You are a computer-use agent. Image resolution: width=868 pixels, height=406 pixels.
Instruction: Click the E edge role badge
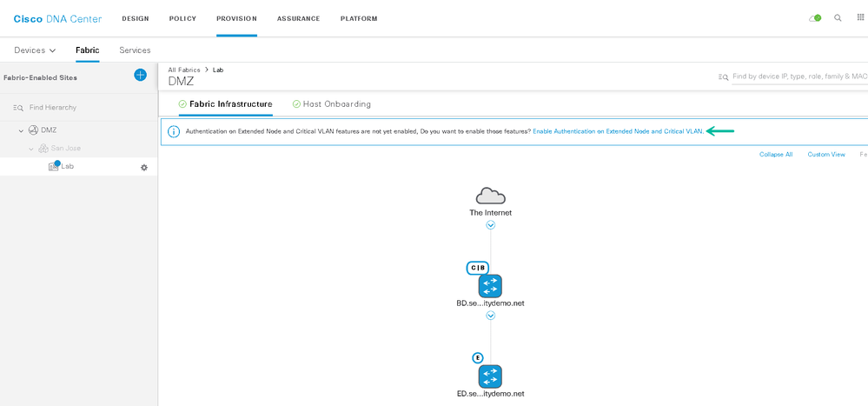click(x=478, y=358)
